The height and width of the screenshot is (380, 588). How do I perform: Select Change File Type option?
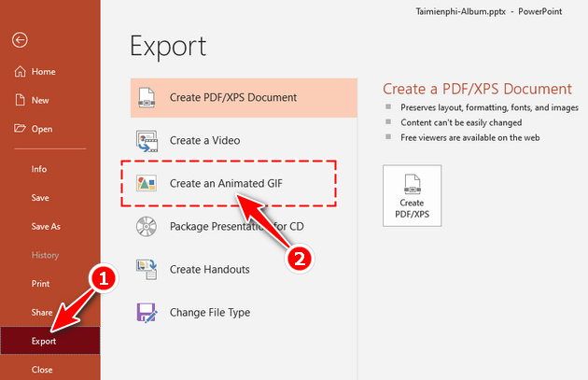(244, 313)
